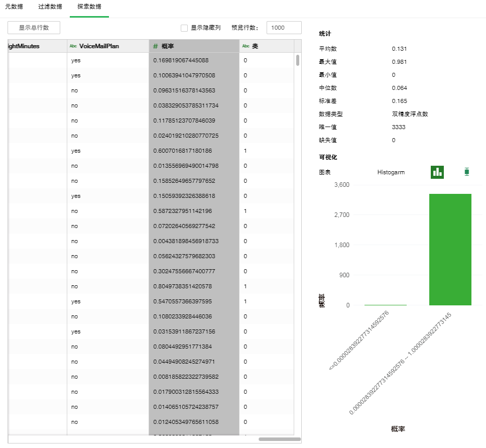Click the horizontal scrollbar under the table
The height and width of the screenshot is (448, 486).
[x=280, y=439]
